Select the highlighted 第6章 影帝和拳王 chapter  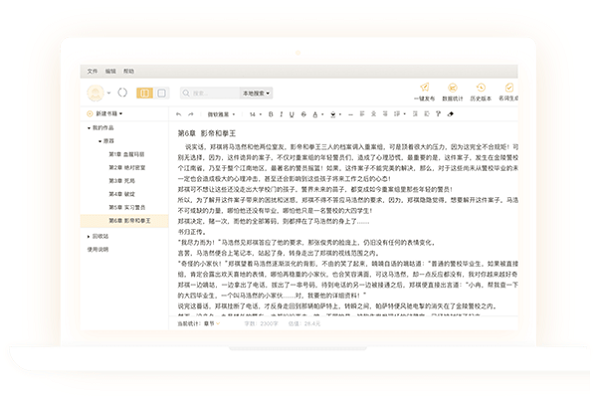[x=124, y=221]
